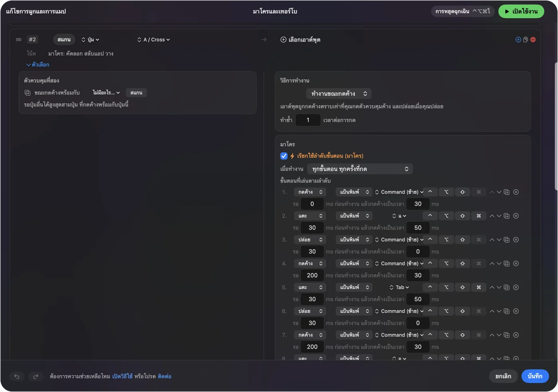
Task: Remove macro step 5
Action: (516, 287)
